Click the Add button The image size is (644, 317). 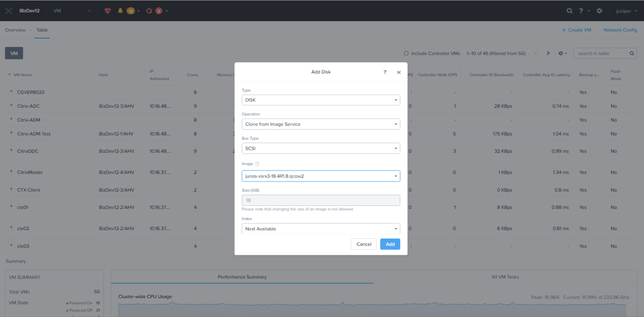click(x=390, y=244)
